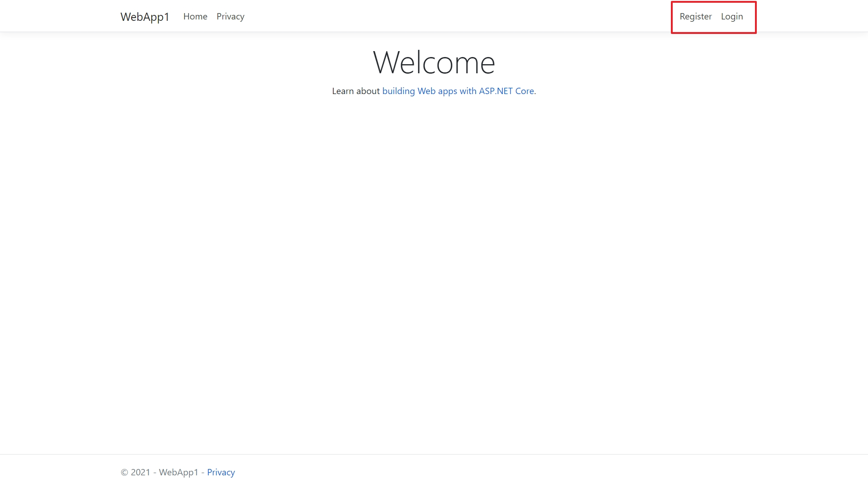The image size is (868, 488).
Task: Return to start via WebApp1 navbar brand
Action: click(x=145, y=17)
